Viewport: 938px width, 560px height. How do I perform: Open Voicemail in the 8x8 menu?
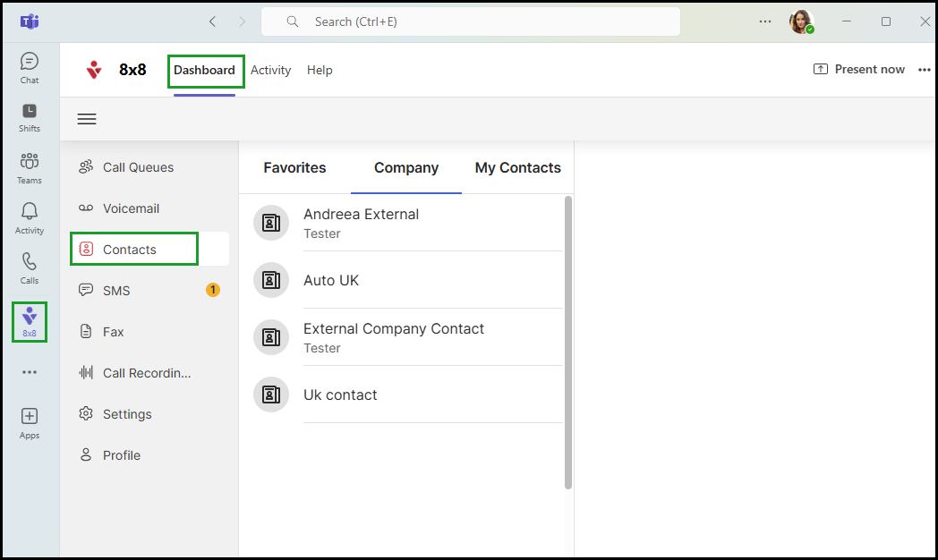point(131,208)
